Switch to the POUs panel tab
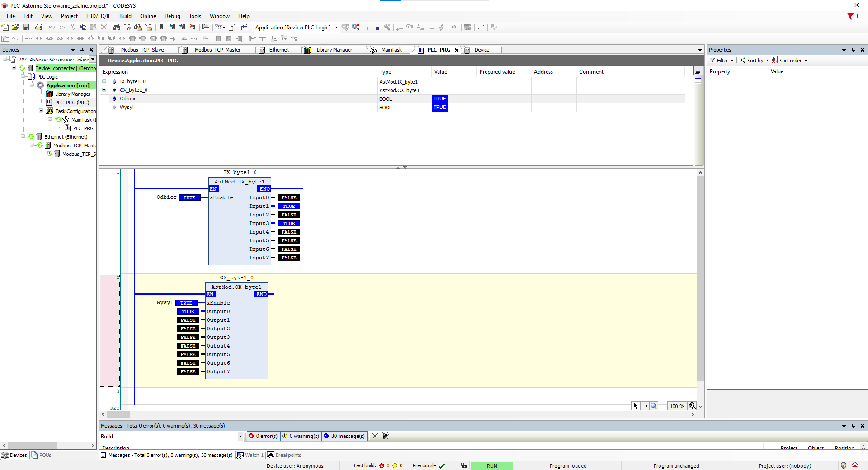Image resolution: width=868 pixels, height=470 pixels. pos(42,455)
